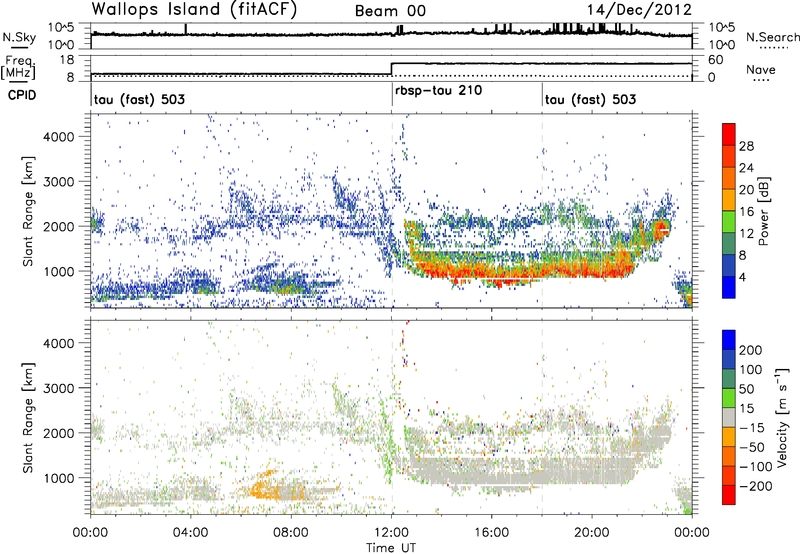Click the title 'Wallops Island (fitACF)'
The width and height of the screenshot is (800, 554).
(194, 10)
